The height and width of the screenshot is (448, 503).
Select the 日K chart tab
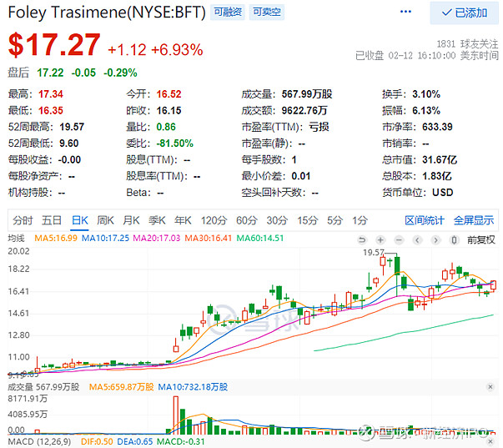click(x=79, y=220)
